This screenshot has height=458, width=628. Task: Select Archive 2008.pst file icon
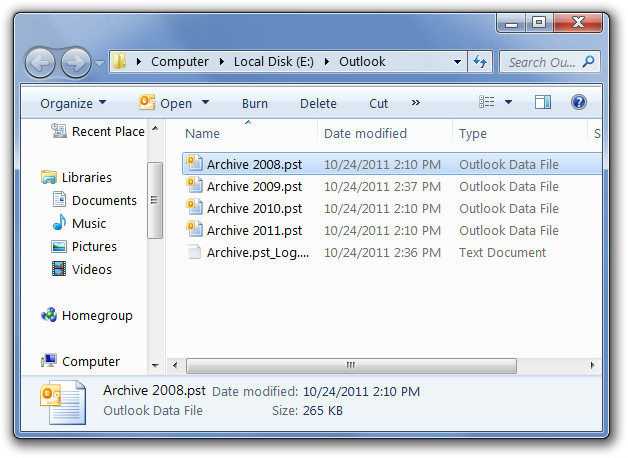[x=194, y=163]
